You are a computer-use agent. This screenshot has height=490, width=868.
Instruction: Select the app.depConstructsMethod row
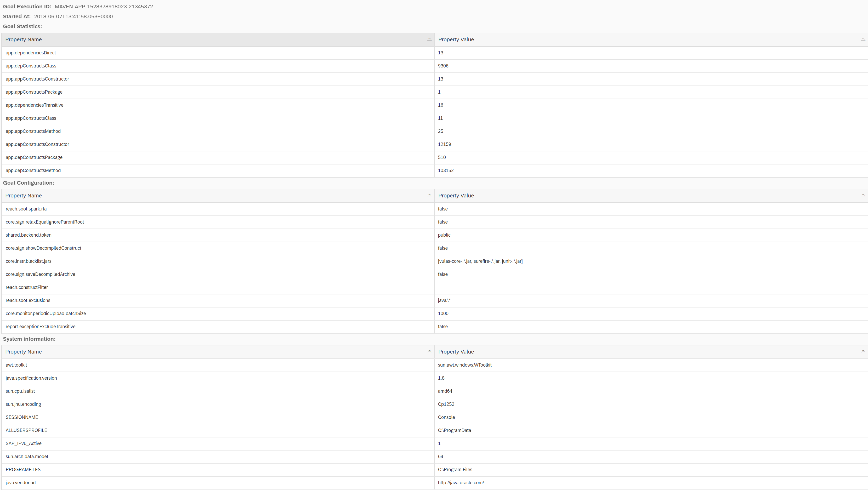click(x=33, y=170)
